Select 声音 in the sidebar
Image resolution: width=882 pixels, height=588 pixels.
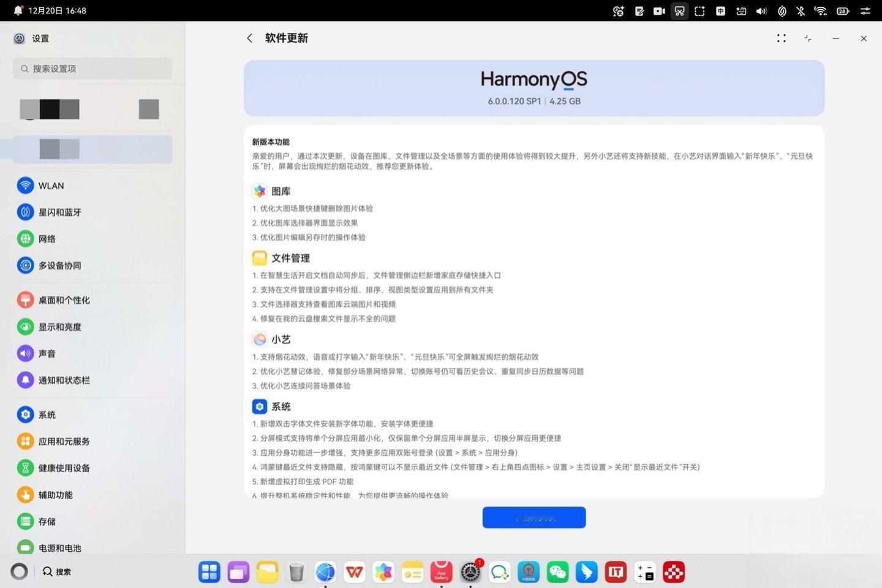(x=92, y=353)
